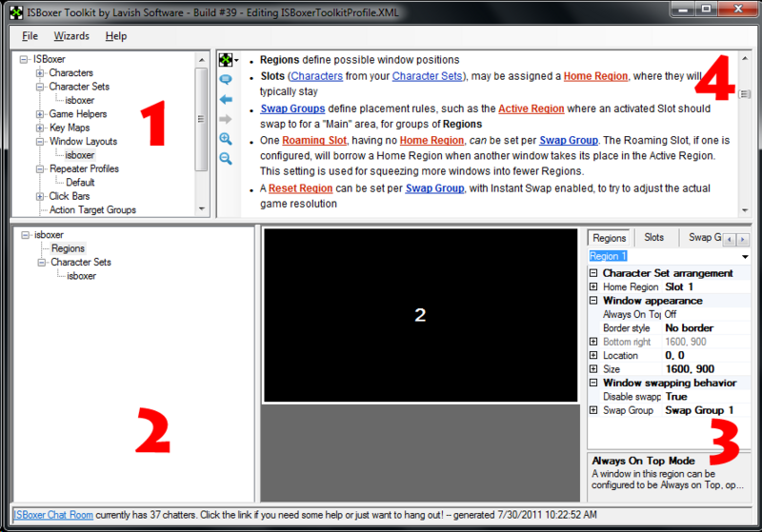Image resolution: width=762 pixels, height=532 pixels.
Task: Open the ISBoxer Chat Room link
Action: tap(53, 515)
